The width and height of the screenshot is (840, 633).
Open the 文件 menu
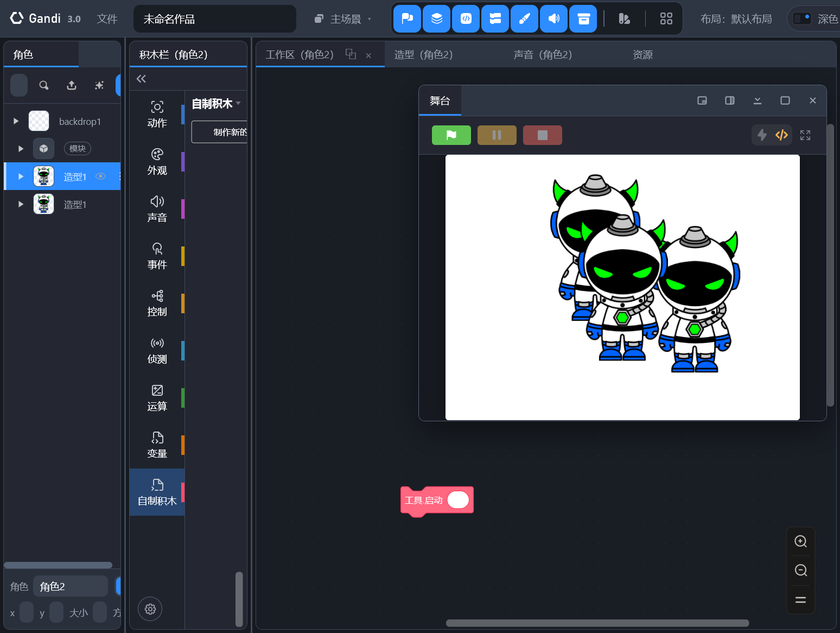click(107, 19)
